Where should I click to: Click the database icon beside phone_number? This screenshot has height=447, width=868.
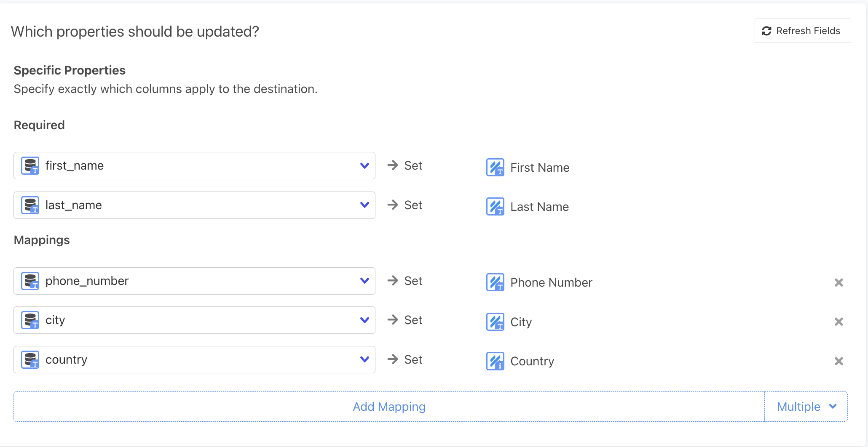coord(30,281)
